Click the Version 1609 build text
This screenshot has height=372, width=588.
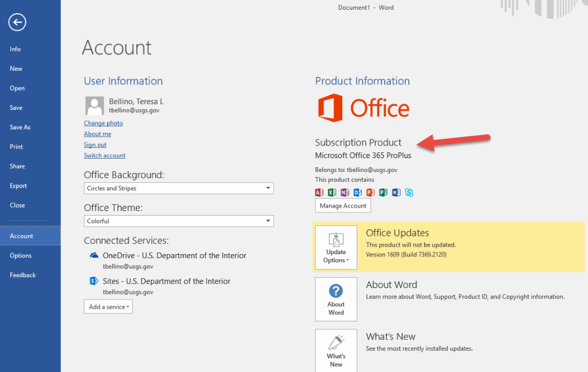[x=406, y=254]
